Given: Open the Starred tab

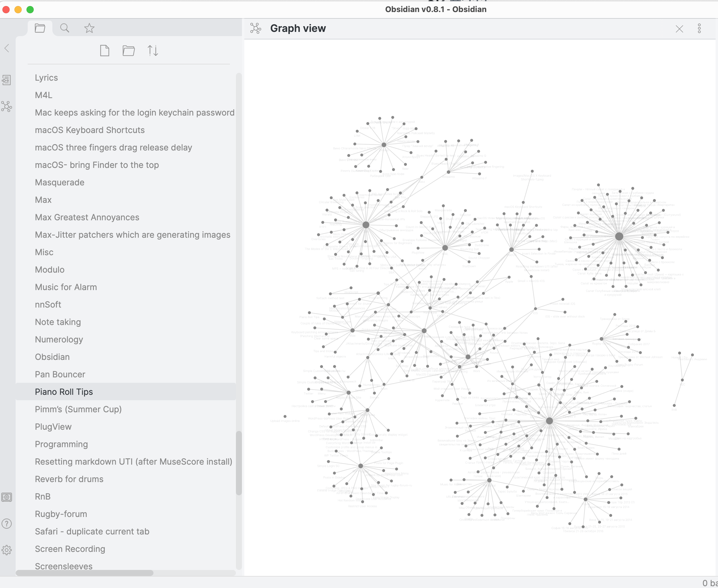Looking at the screenshot, I should [x=89, y=28].
